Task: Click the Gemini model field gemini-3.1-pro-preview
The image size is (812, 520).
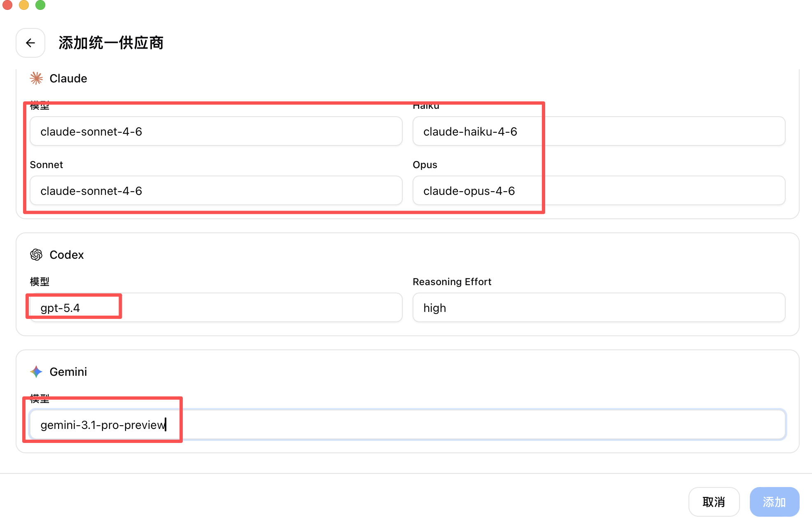Action: pos(407,425)
